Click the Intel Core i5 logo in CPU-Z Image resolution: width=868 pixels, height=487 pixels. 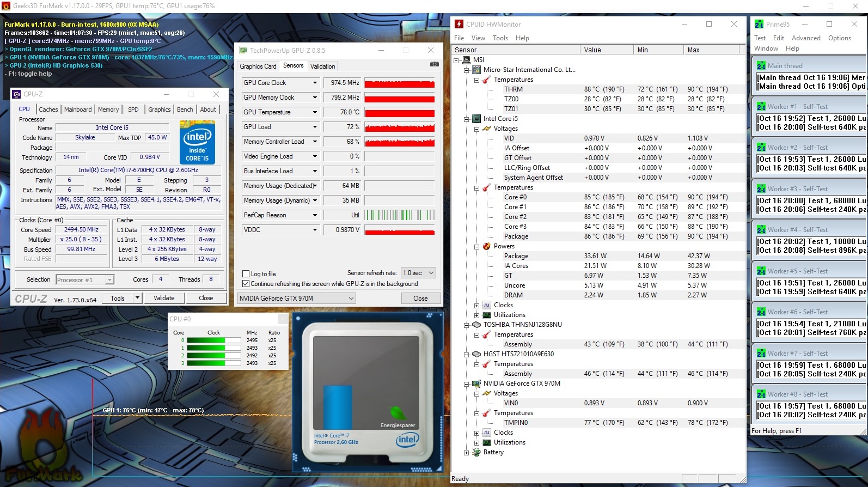click(x=197, y=143)
